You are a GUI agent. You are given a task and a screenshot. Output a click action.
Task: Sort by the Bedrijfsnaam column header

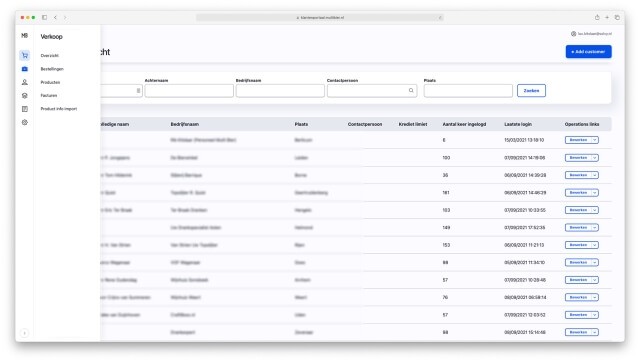point(185,124)
